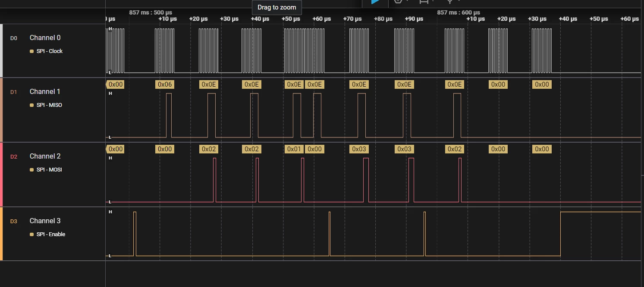Select the Channel 2 label
The width and height of the screenshot is (644, 287).
pyautogui.click(x=45, y=156)
